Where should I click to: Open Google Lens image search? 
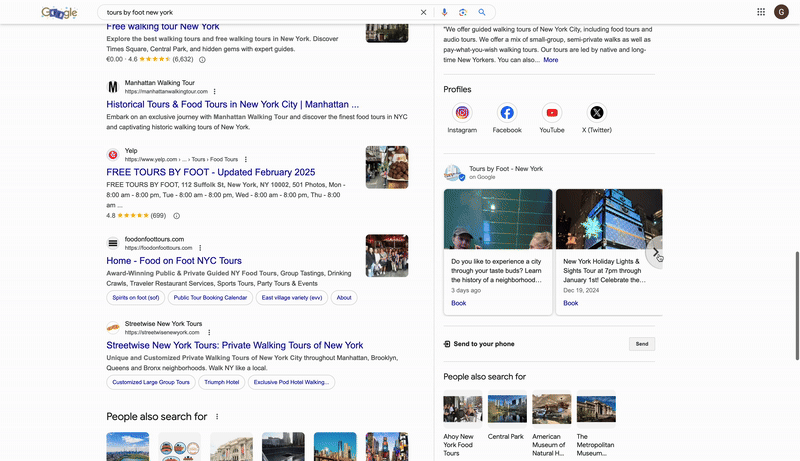[x=462, y=12]
